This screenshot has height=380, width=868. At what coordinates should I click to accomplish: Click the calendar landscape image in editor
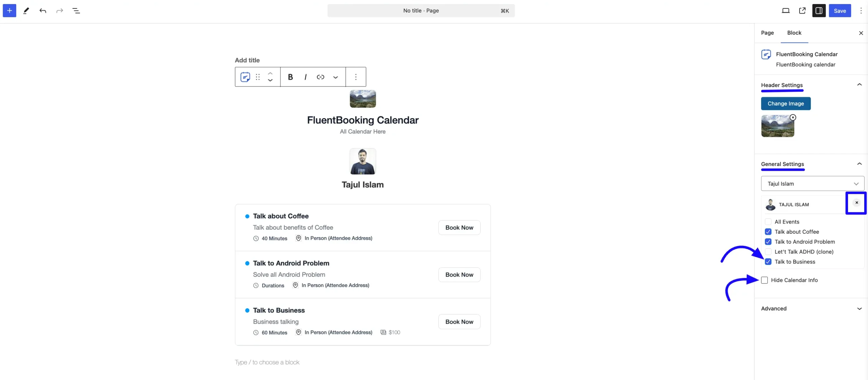point(362,99)
